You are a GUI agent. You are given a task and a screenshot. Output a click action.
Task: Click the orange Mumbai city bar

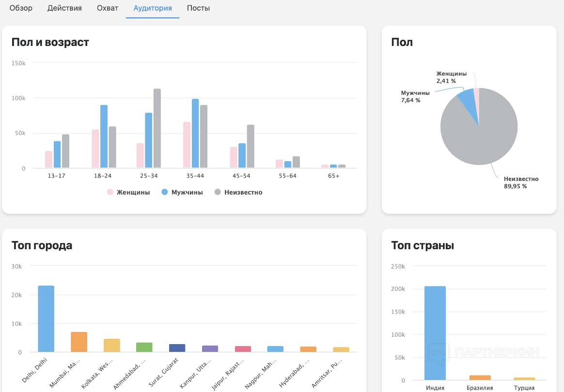click(79, 342)
